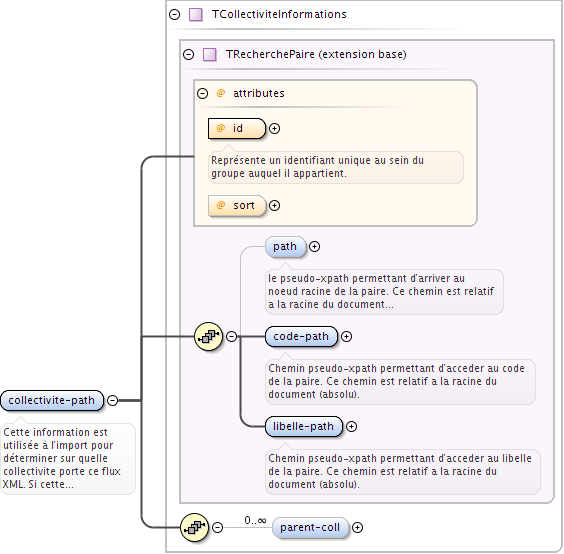Expand the path element

314,246
